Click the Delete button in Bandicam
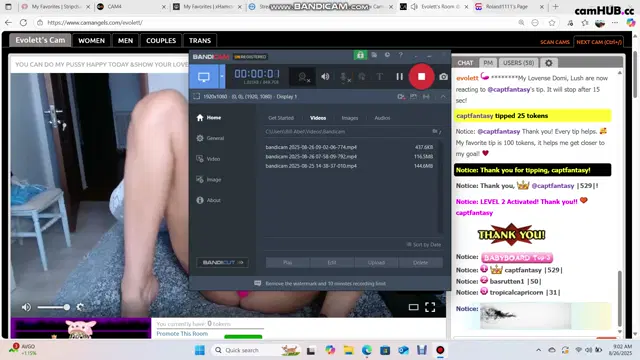 tap(420, 262)
